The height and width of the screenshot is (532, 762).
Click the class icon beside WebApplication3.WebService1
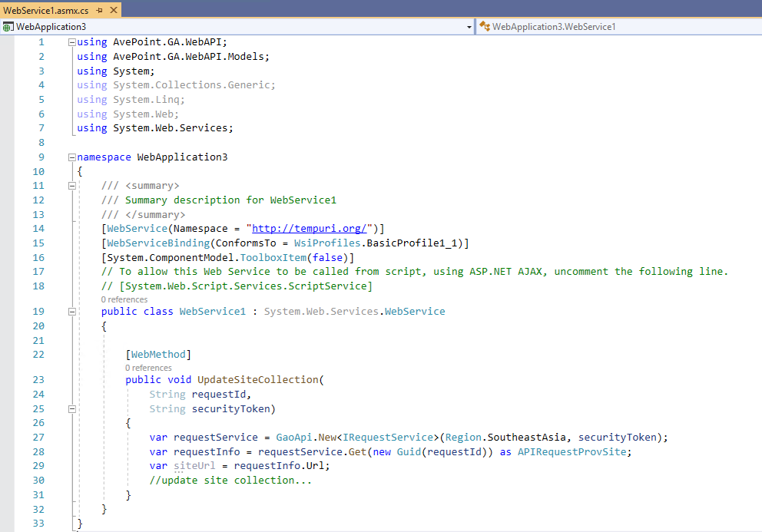tap(484, 25)
